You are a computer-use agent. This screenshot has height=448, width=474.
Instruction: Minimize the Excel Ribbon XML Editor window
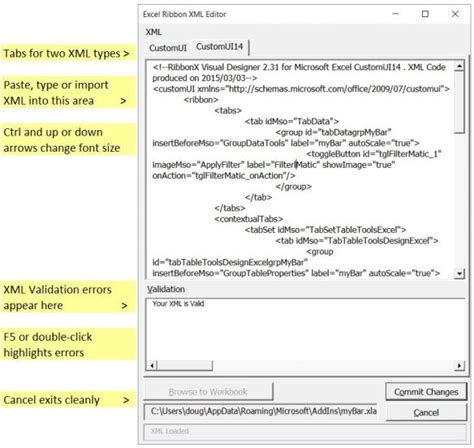pyautogui.click(x=396, y=14)
